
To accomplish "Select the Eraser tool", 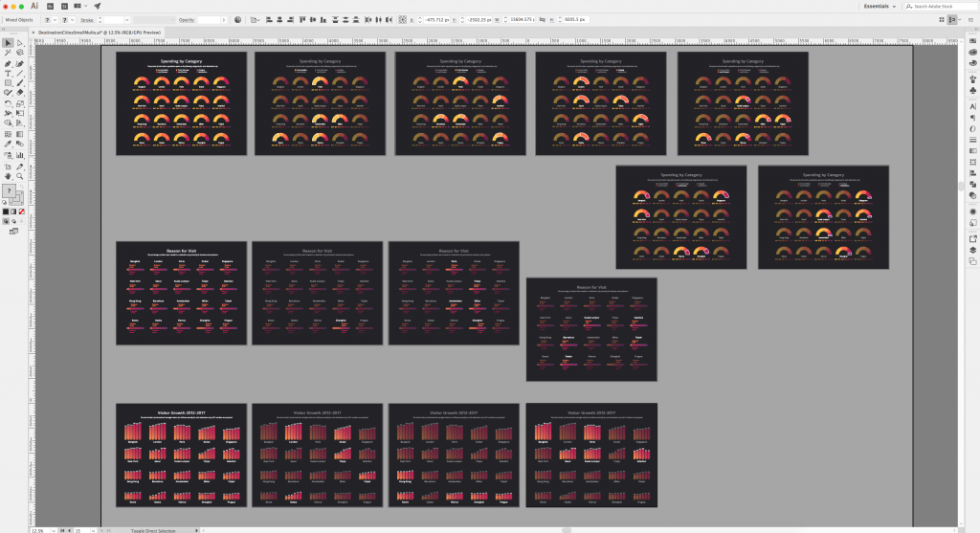I will pyautogui.click(x=20, y=93).
